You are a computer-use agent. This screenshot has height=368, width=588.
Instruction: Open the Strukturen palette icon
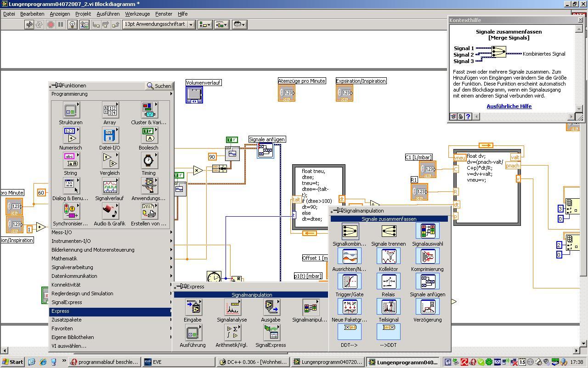[71, 110]
